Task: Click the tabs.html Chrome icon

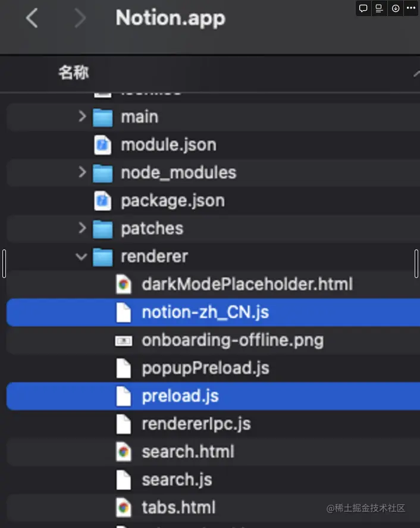Action: [x=124, y=508]
